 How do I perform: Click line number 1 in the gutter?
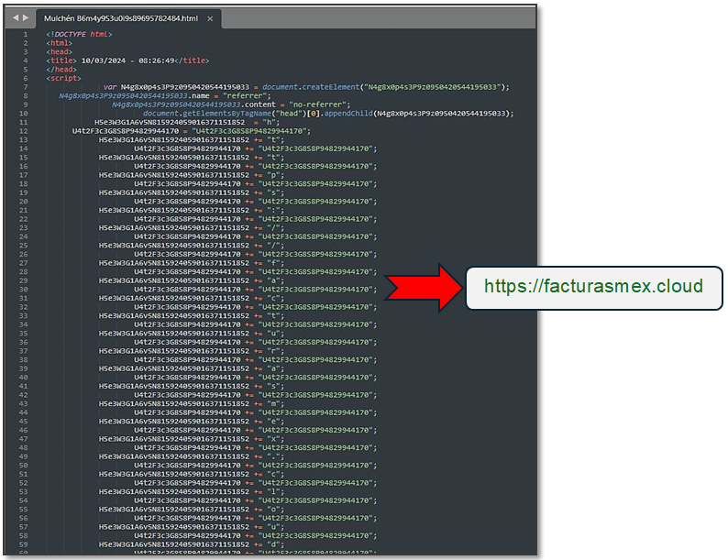26,34
